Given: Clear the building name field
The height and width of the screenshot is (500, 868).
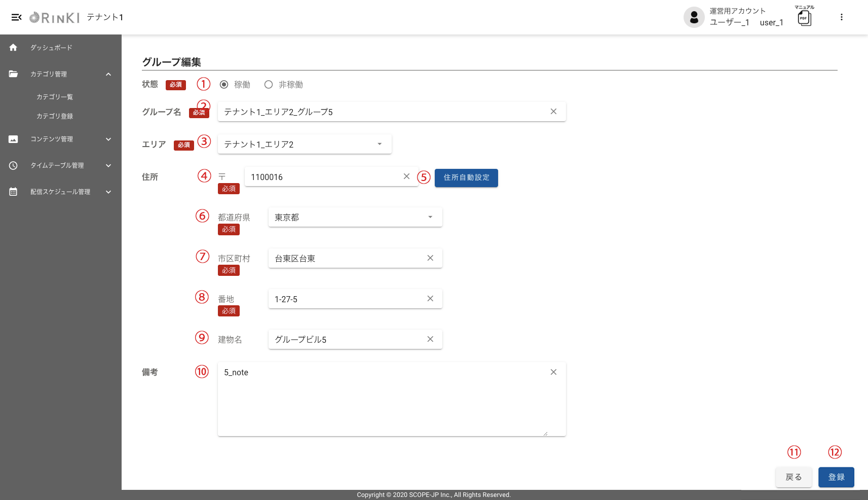Looking at the screenshot, I should (430, 339).
